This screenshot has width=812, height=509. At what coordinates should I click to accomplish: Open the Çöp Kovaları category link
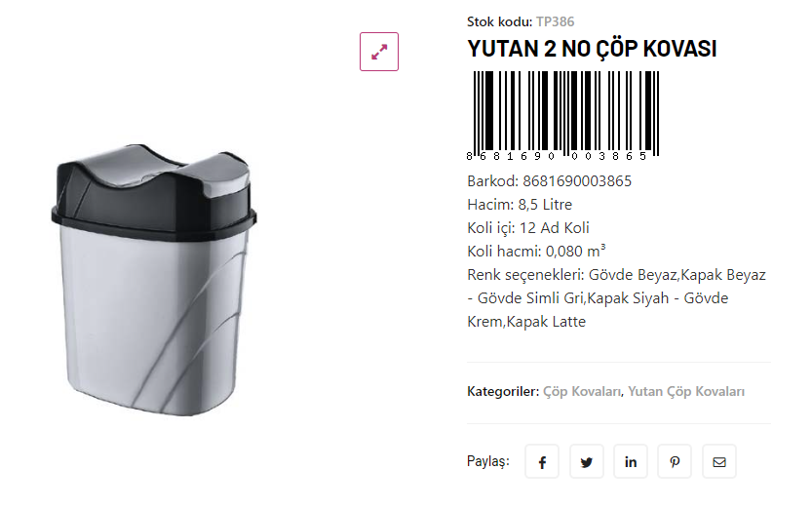pyautogui.click(x=582, y=391)
